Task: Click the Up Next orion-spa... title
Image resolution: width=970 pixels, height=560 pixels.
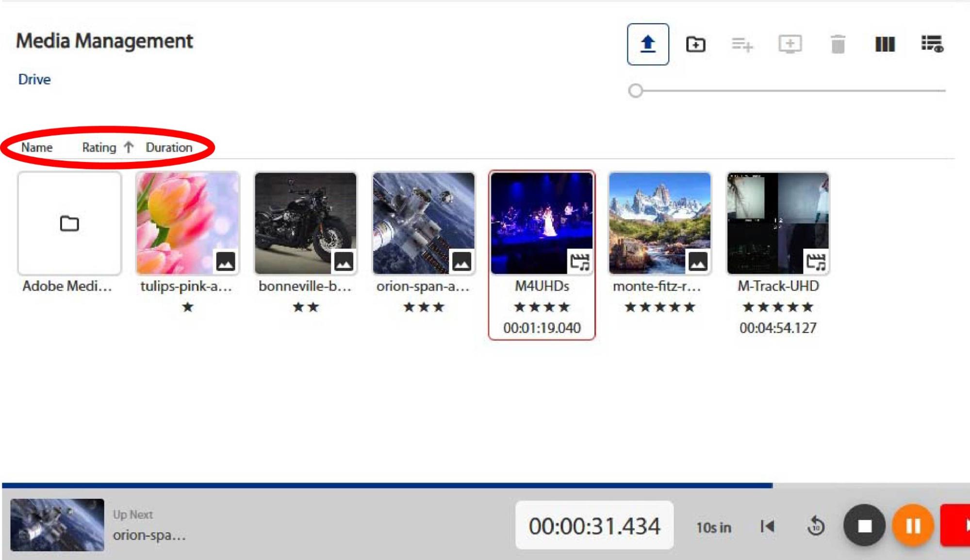Action: [x=149, y=535]
